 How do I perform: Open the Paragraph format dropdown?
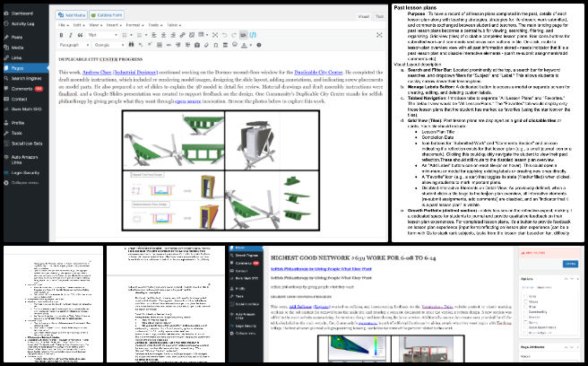coord(73,45)
